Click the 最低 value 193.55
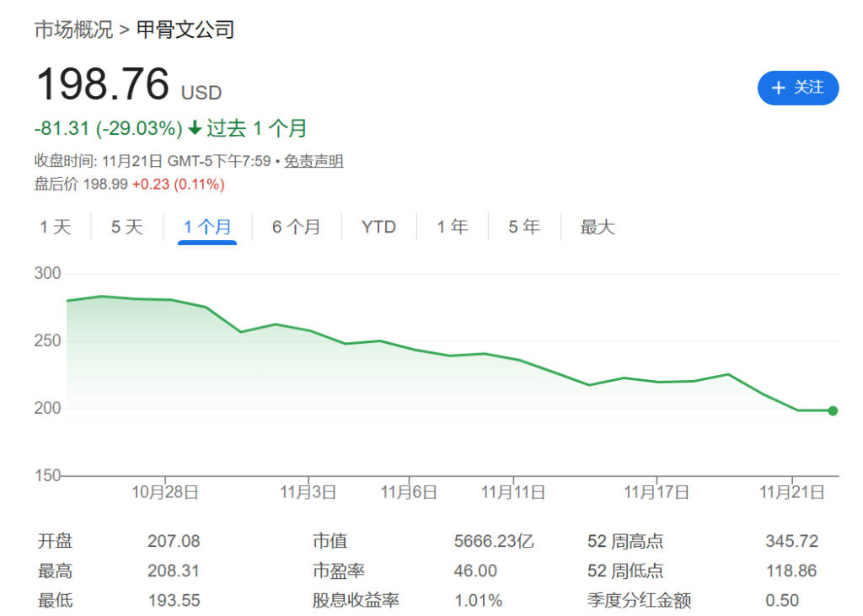The height and width of the screenshot is (616, 863). (174, 600)
